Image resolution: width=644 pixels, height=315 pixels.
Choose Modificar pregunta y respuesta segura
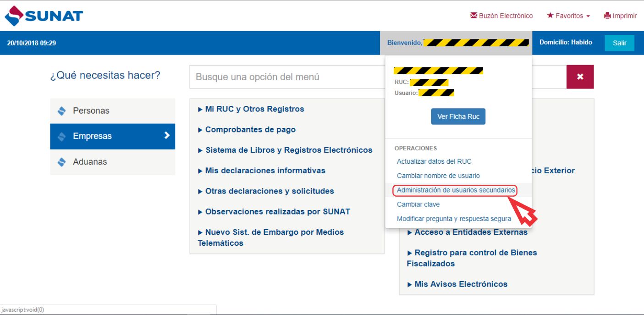coord(454,219)
